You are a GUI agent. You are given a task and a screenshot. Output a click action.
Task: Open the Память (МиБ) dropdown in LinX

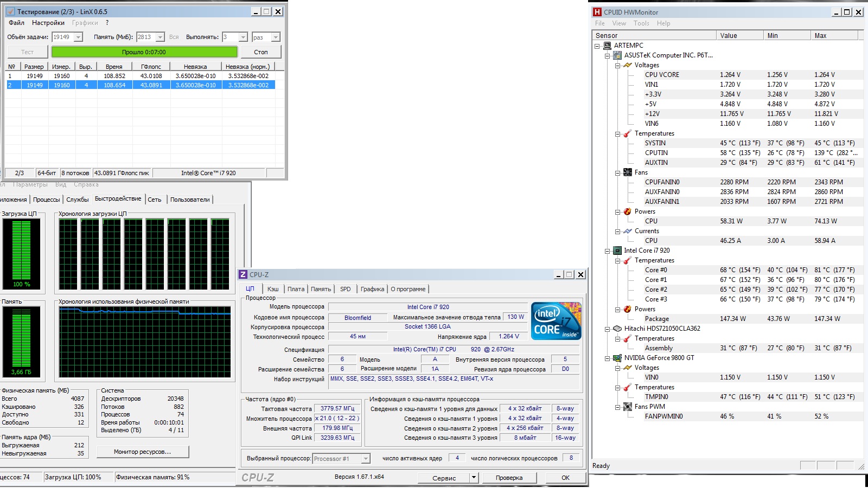coord(160,37)
